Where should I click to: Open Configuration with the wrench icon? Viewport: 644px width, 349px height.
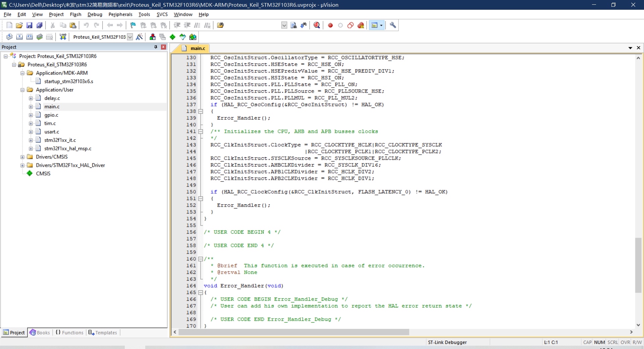[393, 25]
